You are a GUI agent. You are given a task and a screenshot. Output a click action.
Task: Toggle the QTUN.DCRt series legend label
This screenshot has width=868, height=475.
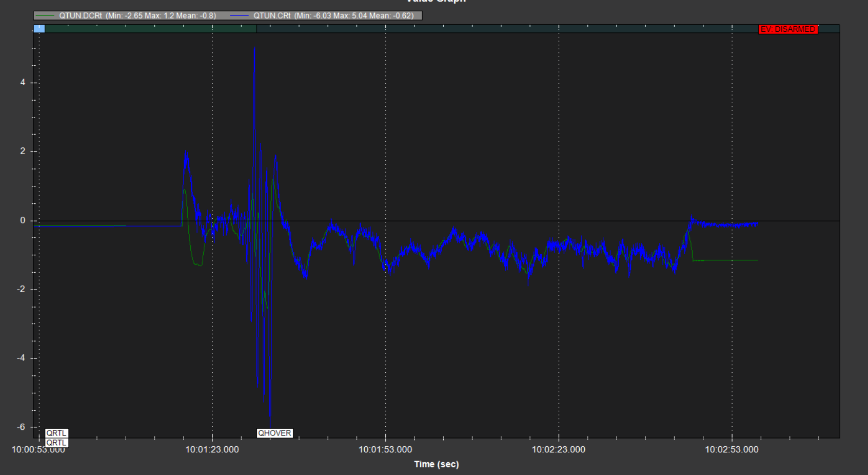[x=137, y=16]
